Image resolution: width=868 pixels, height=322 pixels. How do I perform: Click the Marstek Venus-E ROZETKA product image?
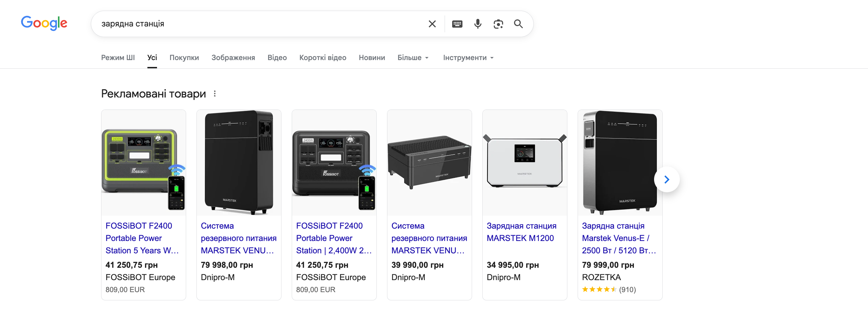click(x=620, y=163)
